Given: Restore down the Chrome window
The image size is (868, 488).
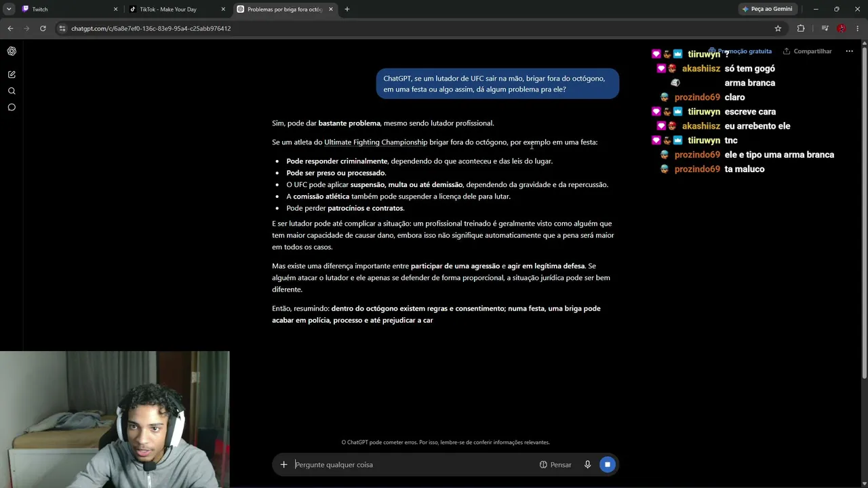Looking at the screenshot, I should tap(836, 9).
